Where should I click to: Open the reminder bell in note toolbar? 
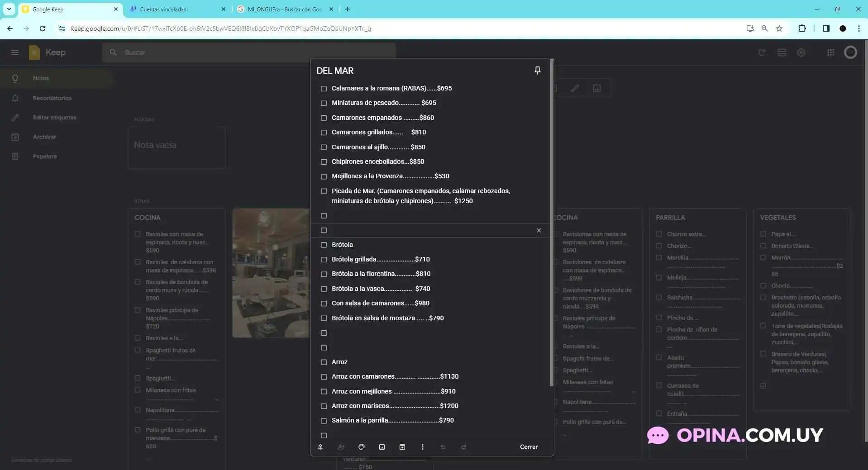pos(320,447)
